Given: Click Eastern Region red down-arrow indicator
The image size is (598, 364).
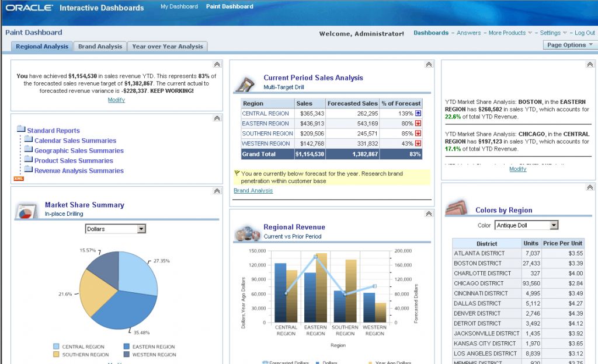Looking at the screenshot, I should (x=418, y=123).
